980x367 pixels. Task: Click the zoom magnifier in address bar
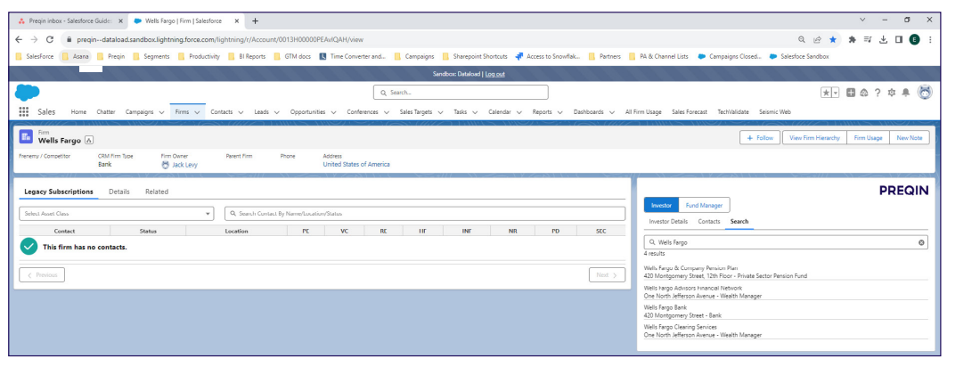802,39
